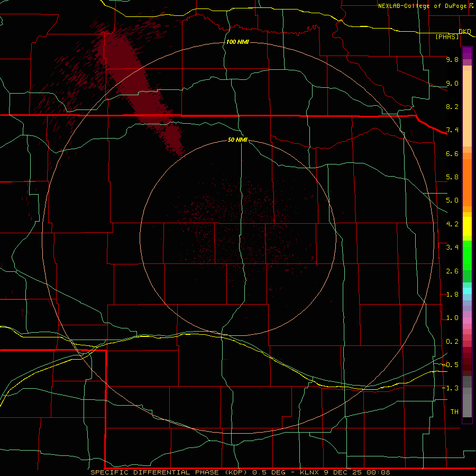
Task: Click the yellow segment of the color bar
Action: tap(467, 226)
